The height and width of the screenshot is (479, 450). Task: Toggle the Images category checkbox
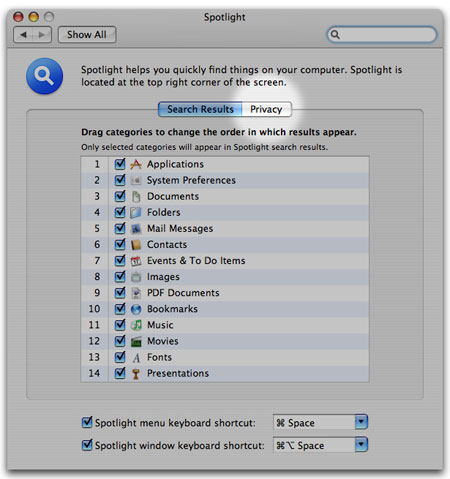pyautogui.click(x=120, y=276)
